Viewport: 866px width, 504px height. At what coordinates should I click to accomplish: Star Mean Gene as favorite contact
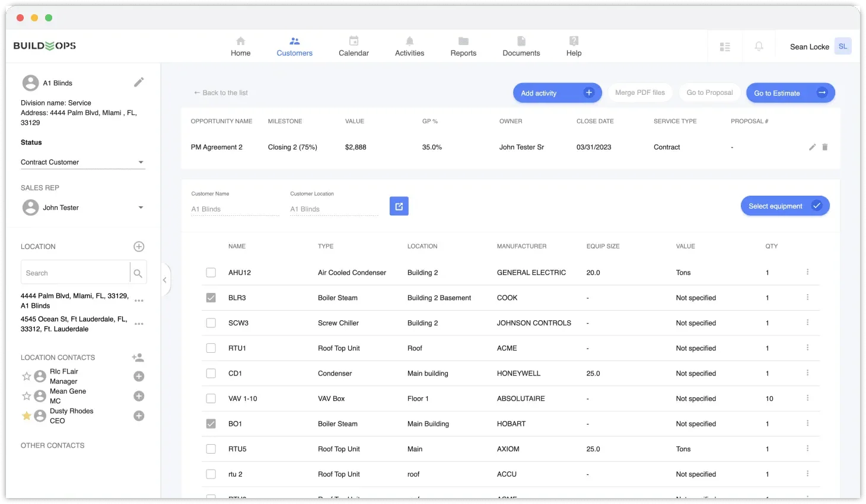point(26,395)
